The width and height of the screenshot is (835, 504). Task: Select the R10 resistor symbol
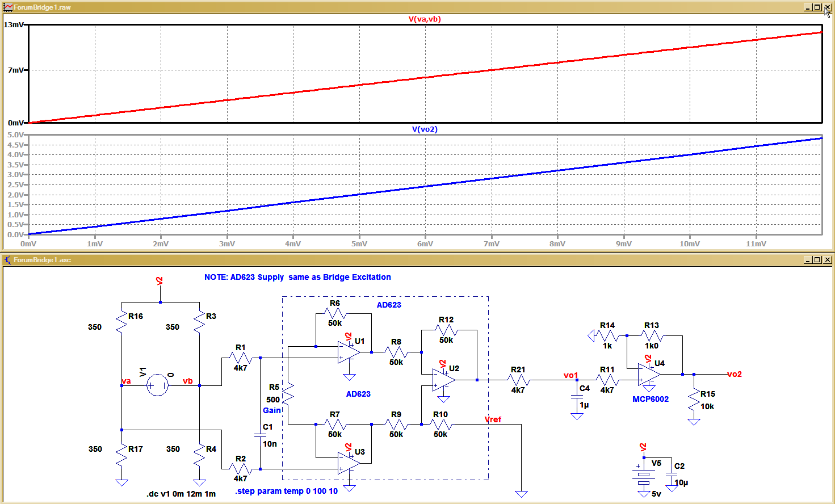click(440, 424)
